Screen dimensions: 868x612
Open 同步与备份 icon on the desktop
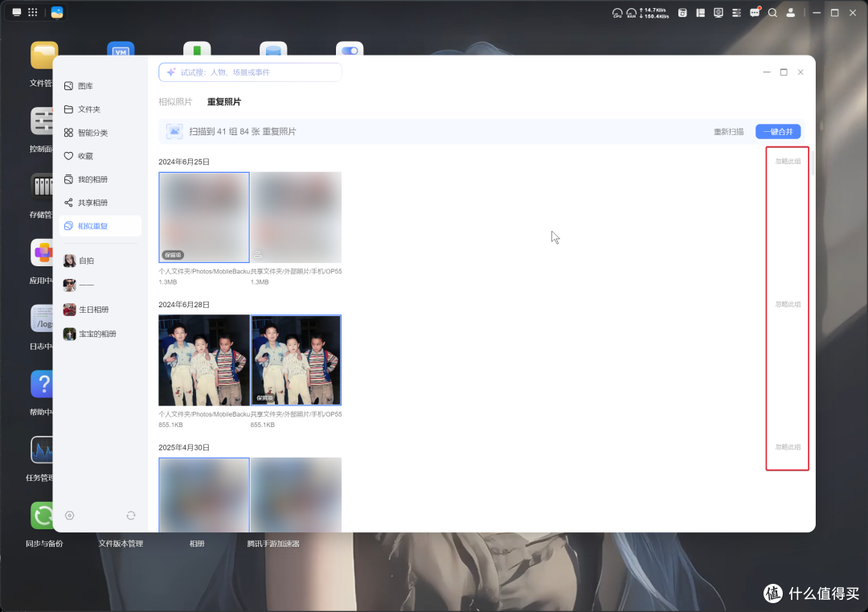point(42,515)
